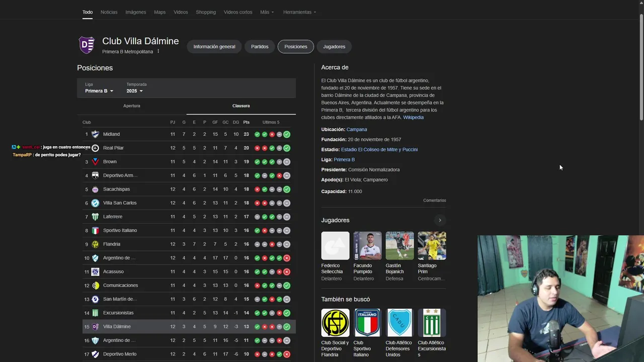Image resolution: width=644 pixels, height=362 pixels.
Task: Open the Imágenes search tab
Action: [136, 12]
